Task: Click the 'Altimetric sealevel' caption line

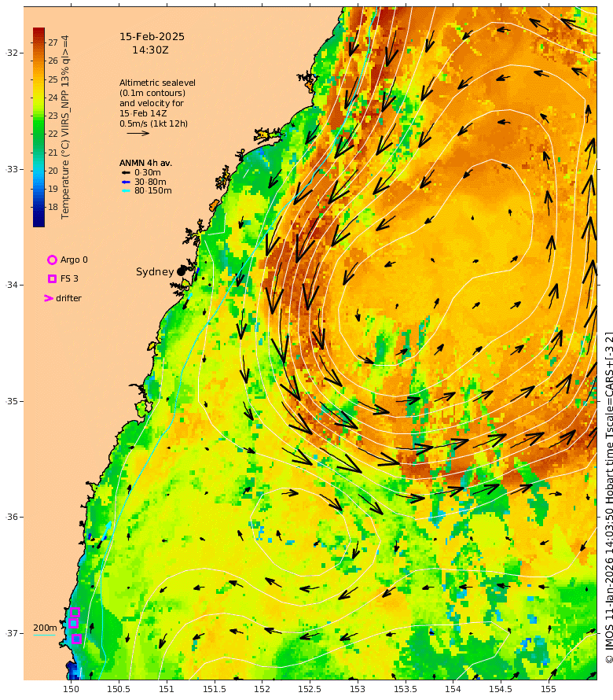Action: (157, 83)
